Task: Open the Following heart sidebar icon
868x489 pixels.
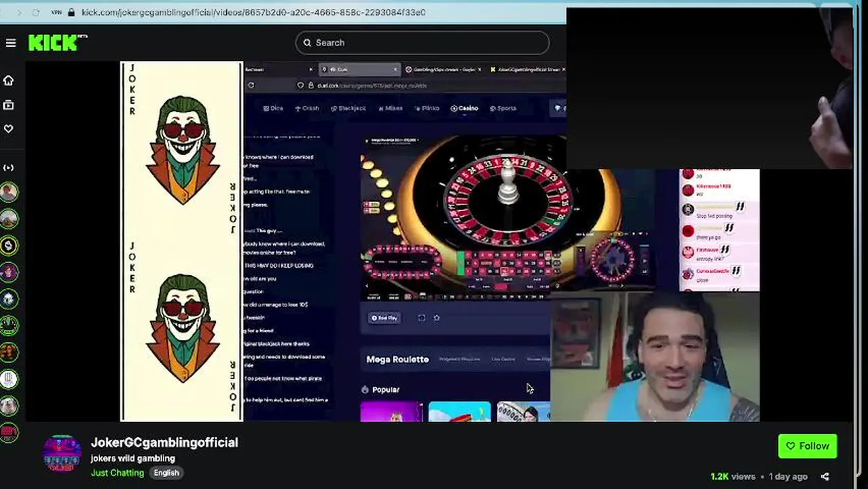Action: 8,128
